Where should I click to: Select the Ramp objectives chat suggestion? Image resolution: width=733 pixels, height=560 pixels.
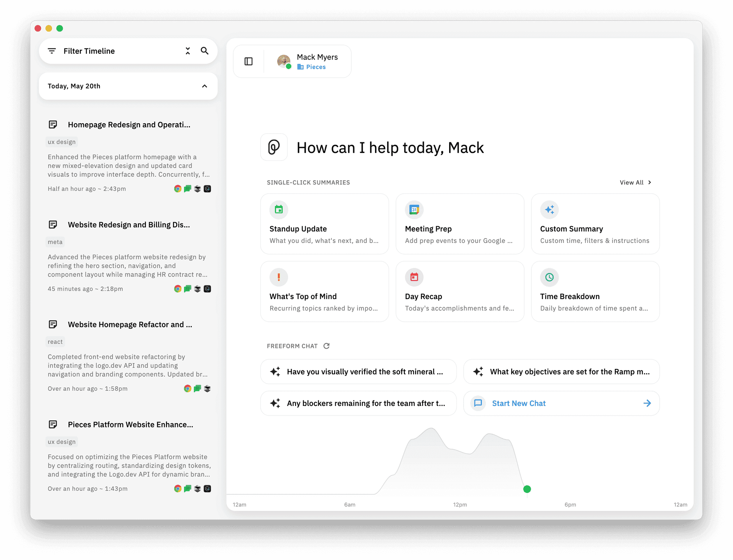click(561, 372)
